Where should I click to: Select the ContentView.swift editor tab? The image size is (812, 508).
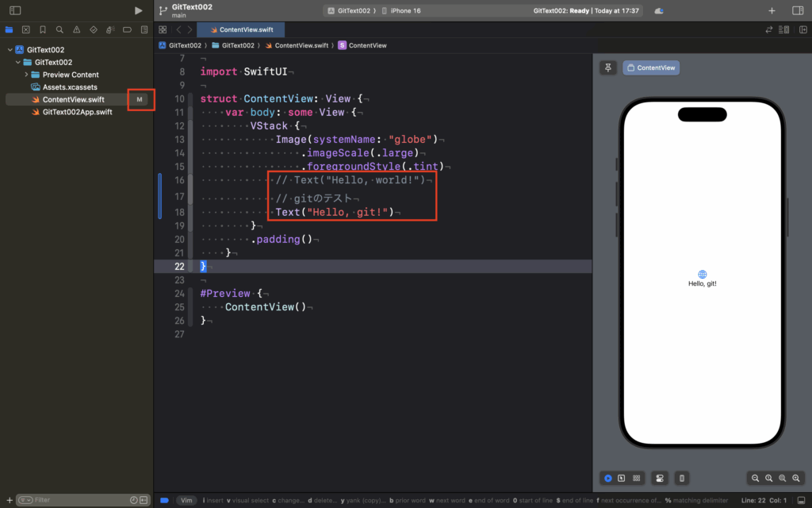[241, 29]
